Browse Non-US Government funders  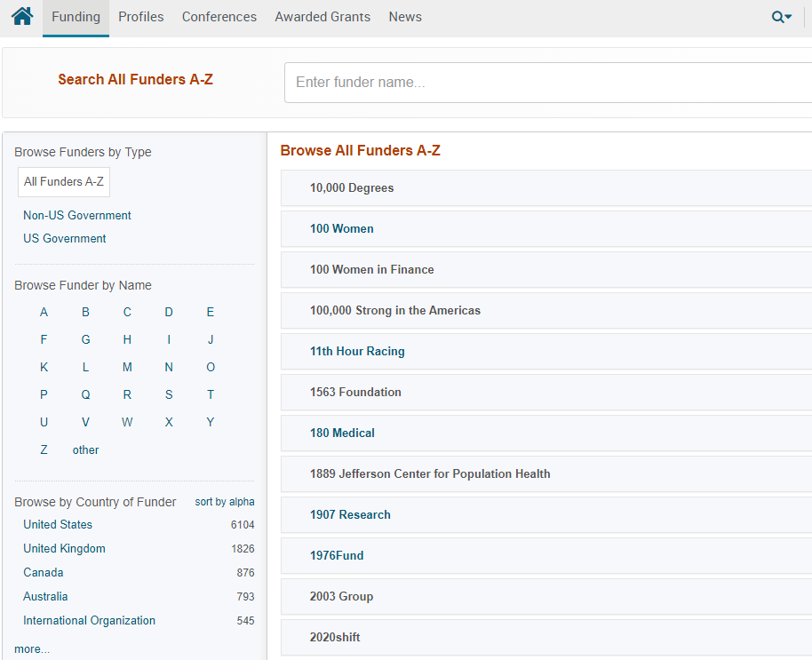[77, 216]
